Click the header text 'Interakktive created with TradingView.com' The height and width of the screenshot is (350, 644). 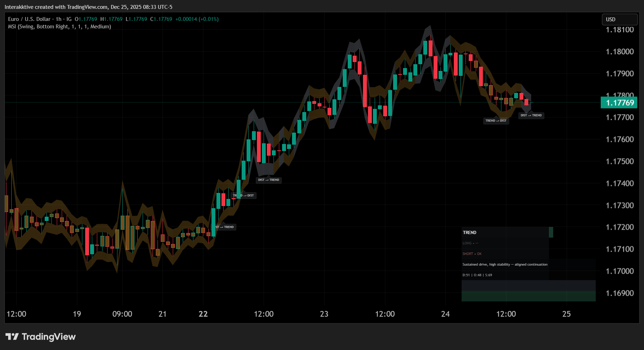pos(56,7)
